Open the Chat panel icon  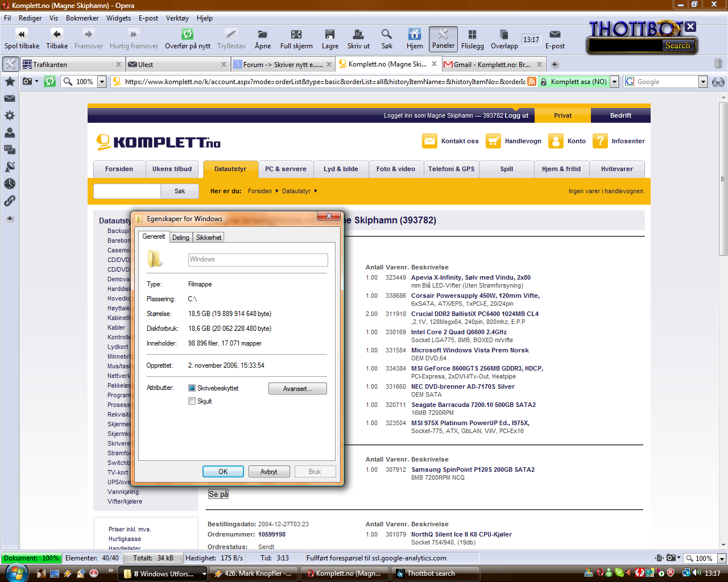point(10,149)
